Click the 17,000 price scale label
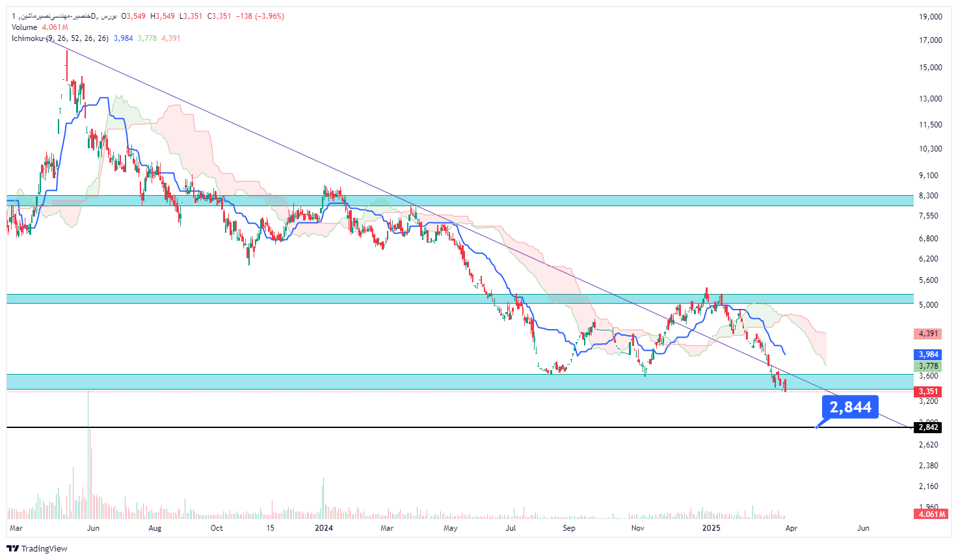This screenshot has width=958, height=560. point(931,40)
